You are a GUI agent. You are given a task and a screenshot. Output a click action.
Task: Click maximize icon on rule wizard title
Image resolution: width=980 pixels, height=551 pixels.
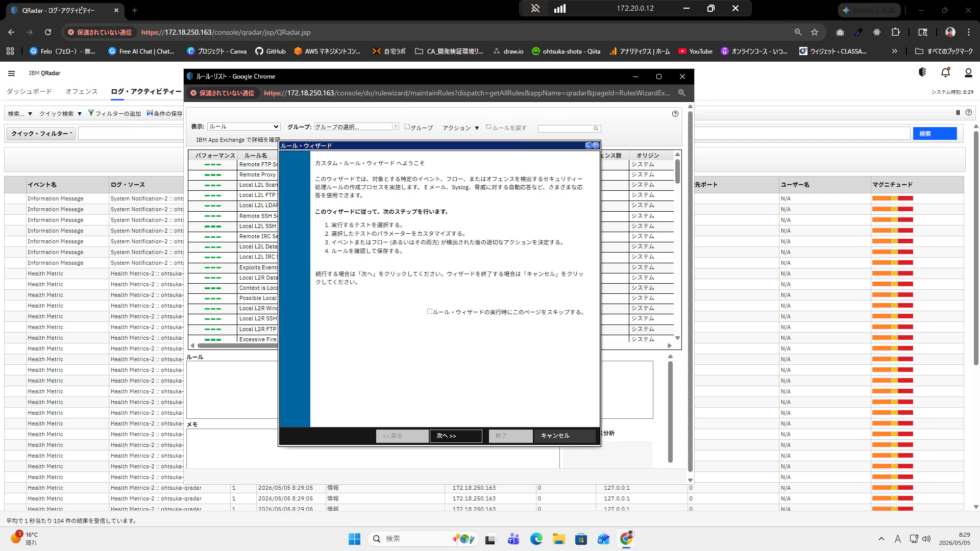coord(596,145)
